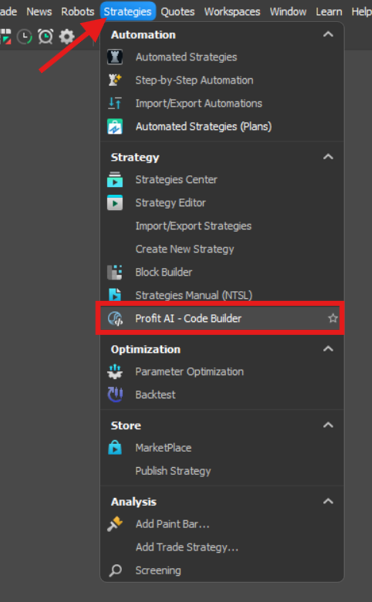This screenshot has width=372, height=602.
Task: Open Strategies Manual (NTSL)
Action: [222, 295]
